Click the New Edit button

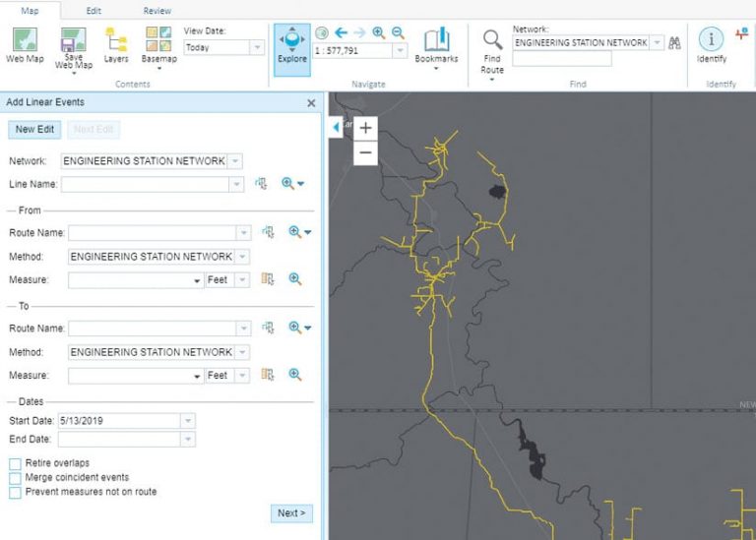tap(34, 129)
